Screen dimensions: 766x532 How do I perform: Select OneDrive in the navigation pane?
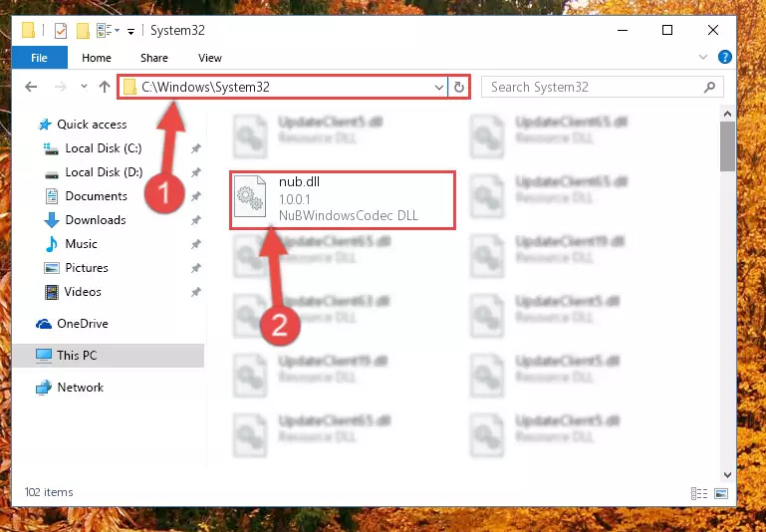82,324
